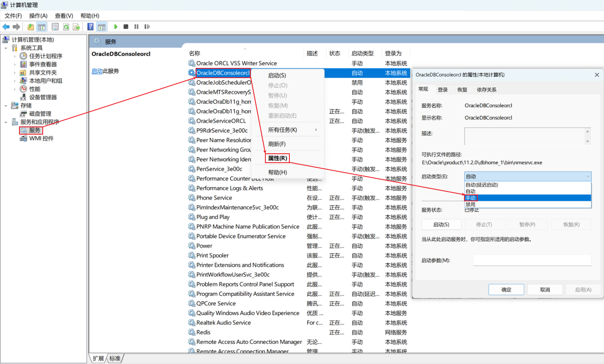
Task: Toggle the action pane visibility icon
Action: tap(101, 26)
